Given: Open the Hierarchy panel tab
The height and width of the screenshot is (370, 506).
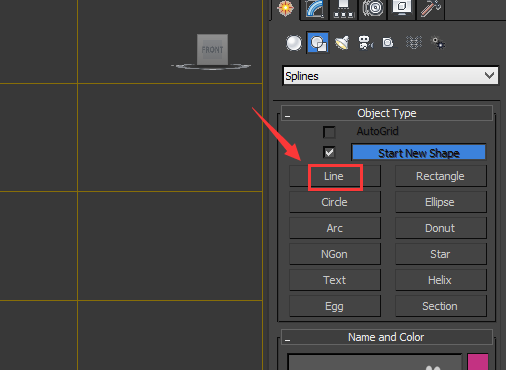Looking at the screenshot, I should point(343,8).
